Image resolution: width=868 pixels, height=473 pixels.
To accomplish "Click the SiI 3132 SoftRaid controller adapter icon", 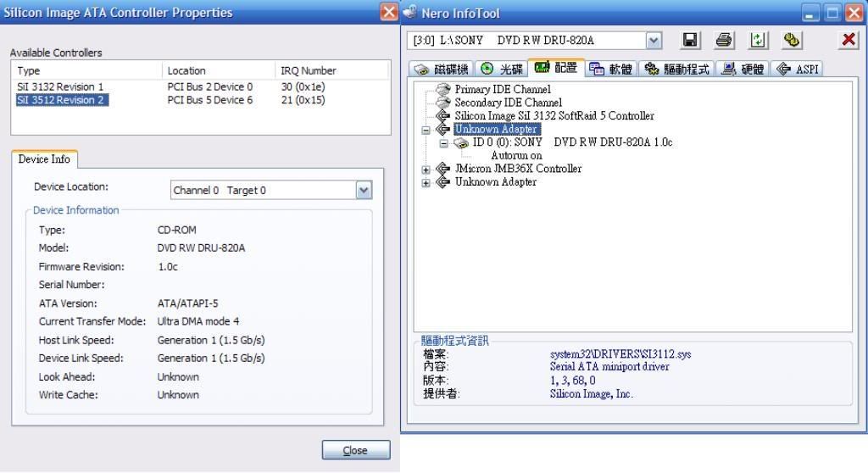I will tap(442, 116).
